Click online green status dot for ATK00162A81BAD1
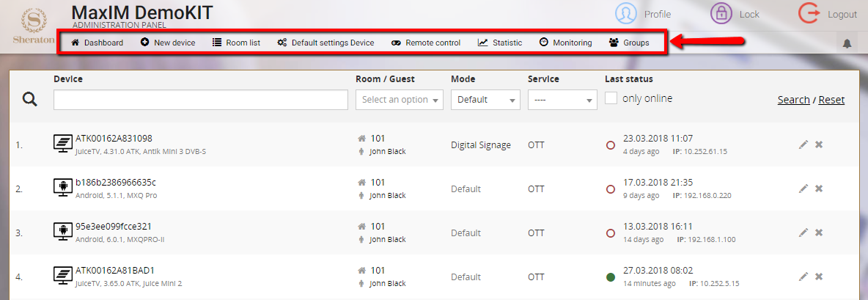Image resolution: width=868 pixels, height=300 pixels. [611, 277]
